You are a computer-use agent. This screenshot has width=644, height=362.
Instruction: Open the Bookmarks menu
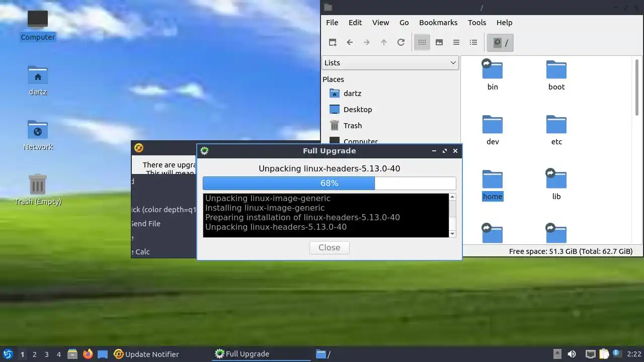438,22
